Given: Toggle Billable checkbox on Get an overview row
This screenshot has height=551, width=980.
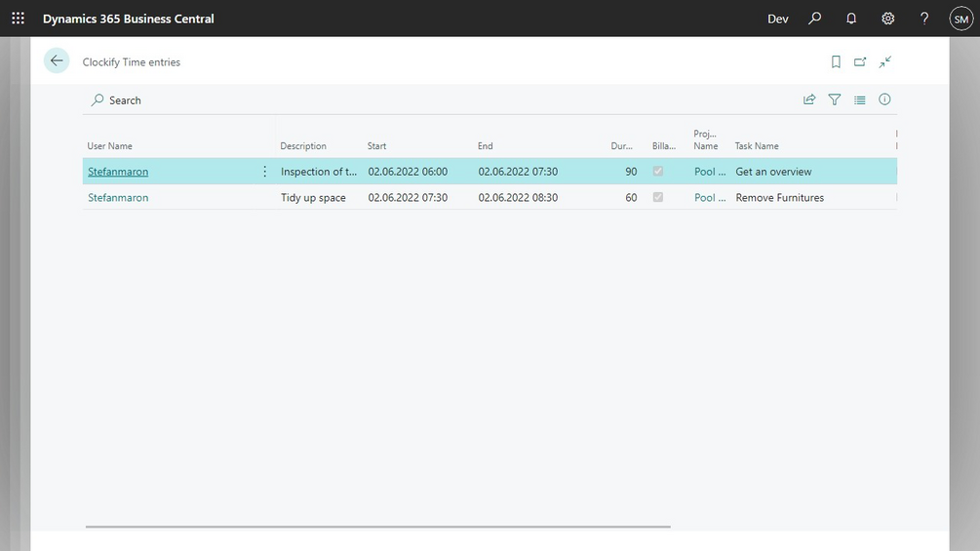Looking at the screenshot, I should point(657,172).
